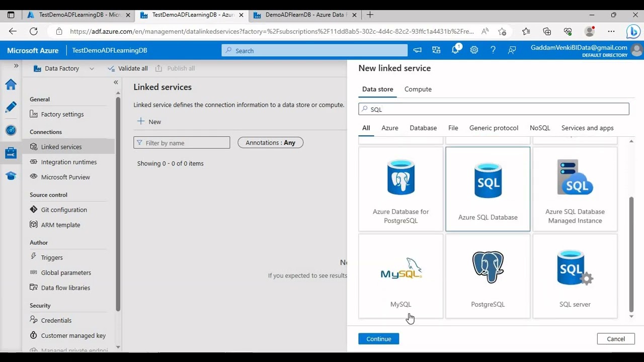The height and width of the screenshot is (362, 644).
Task: Expand the left rail with double chevron
Action: [x=16, y=66]
